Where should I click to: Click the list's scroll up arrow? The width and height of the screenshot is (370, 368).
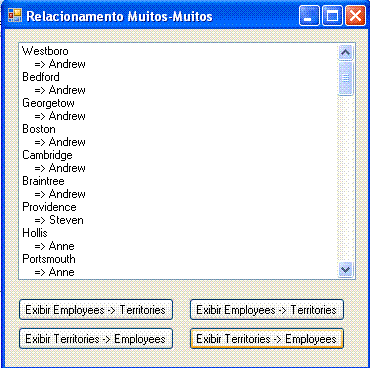345,52
